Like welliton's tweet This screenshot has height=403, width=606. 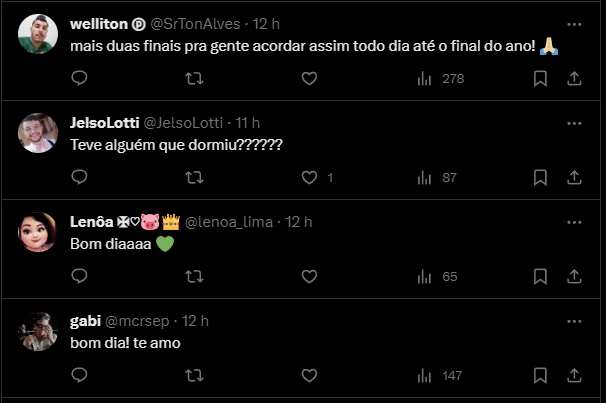309,79
